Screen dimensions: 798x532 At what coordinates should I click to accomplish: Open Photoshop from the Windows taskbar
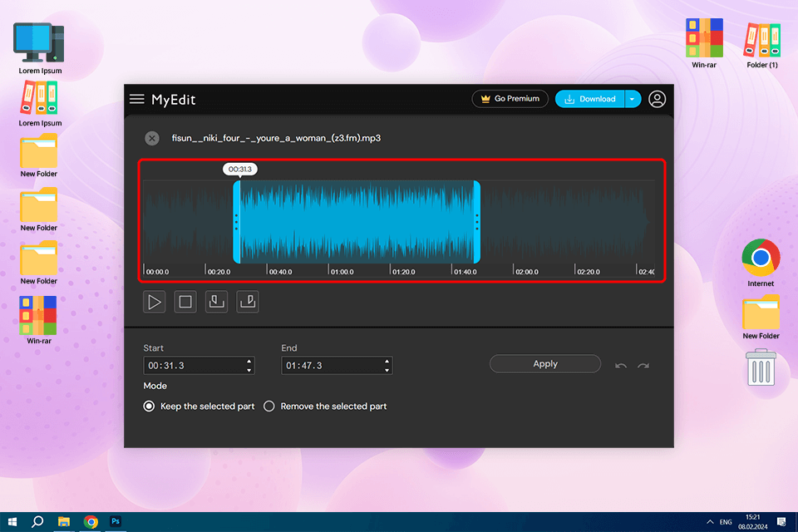(116, 522)
